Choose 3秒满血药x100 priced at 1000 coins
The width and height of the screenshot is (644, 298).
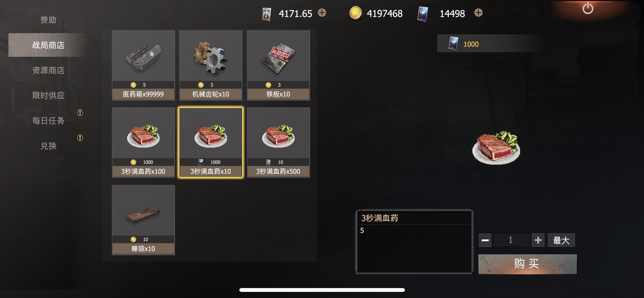click(143, 143)
